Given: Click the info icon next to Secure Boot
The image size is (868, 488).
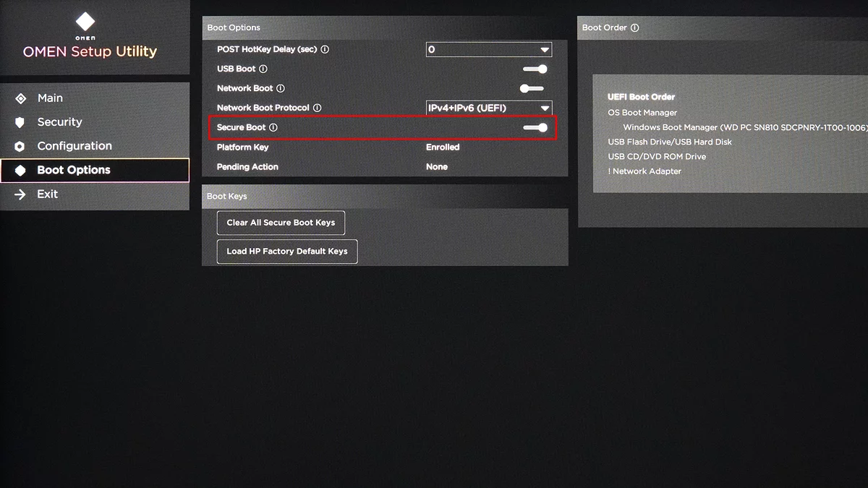Looking at the screenshot, I should point(273,127).
